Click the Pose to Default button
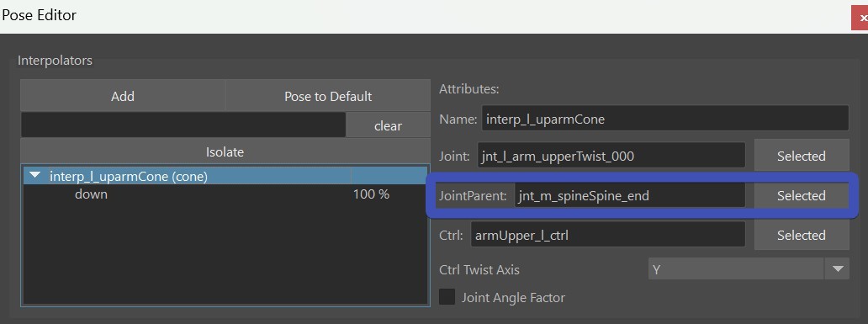The width and height of the screenshot is (868, 324). (x=328, y=96)
